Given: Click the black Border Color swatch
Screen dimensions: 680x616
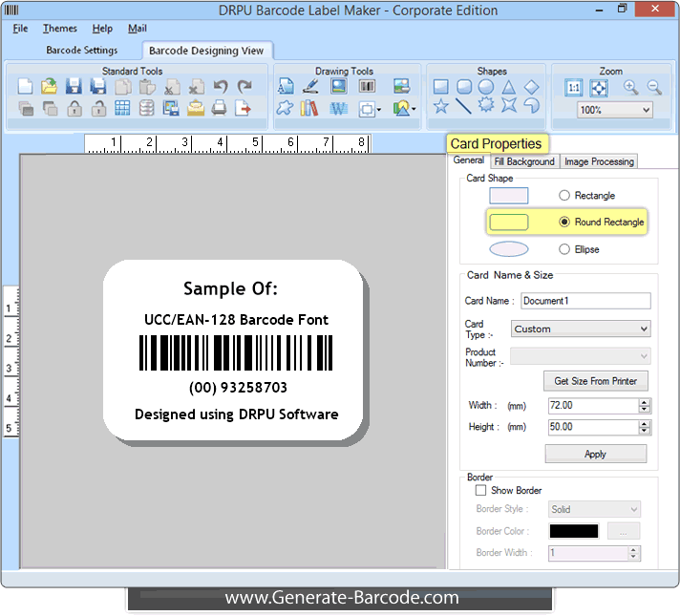Looking at the screenshot, I should (574, 531).
